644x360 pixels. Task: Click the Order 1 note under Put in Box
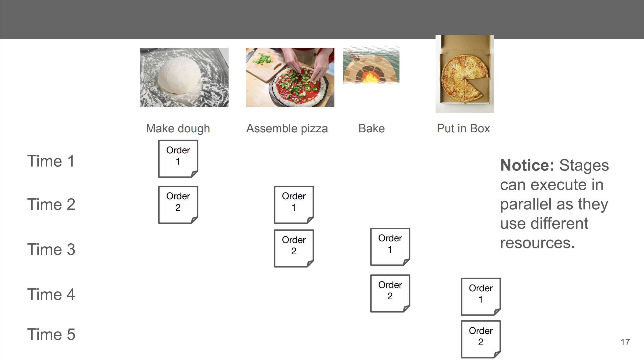(480, 297)
